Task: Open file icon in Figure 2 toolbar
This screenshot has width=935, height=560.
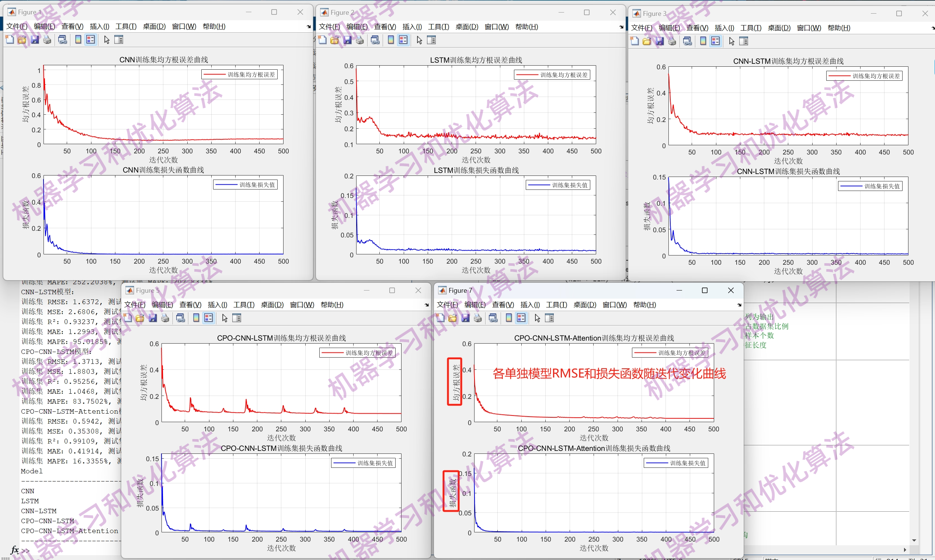Action: [x=335, y=40]
